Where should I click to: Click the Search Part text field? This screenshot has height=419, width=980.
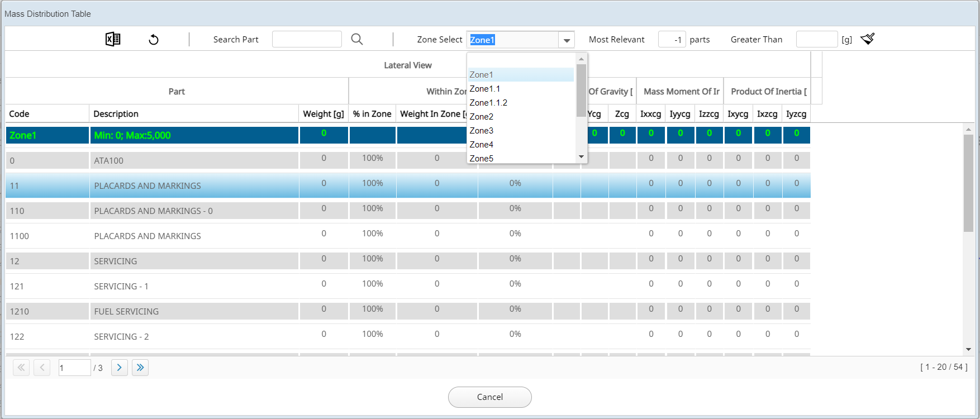pos(307,39)
